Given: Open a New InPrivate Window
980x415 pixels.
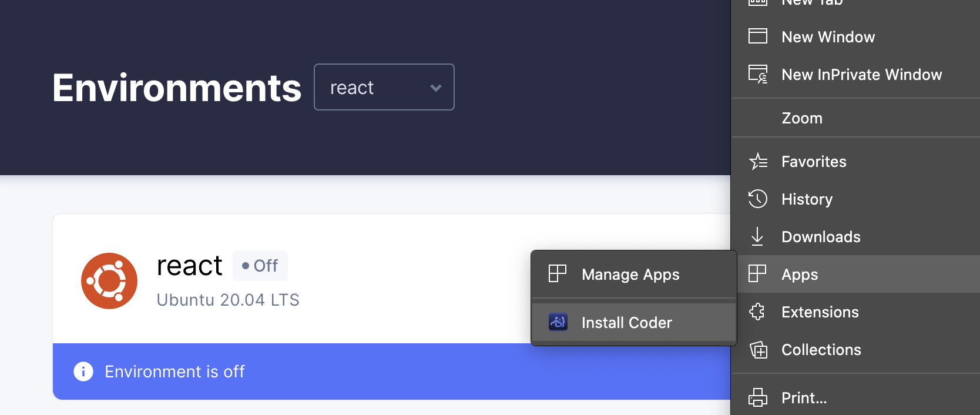Looking at the screenshot, I should point(855,75).
